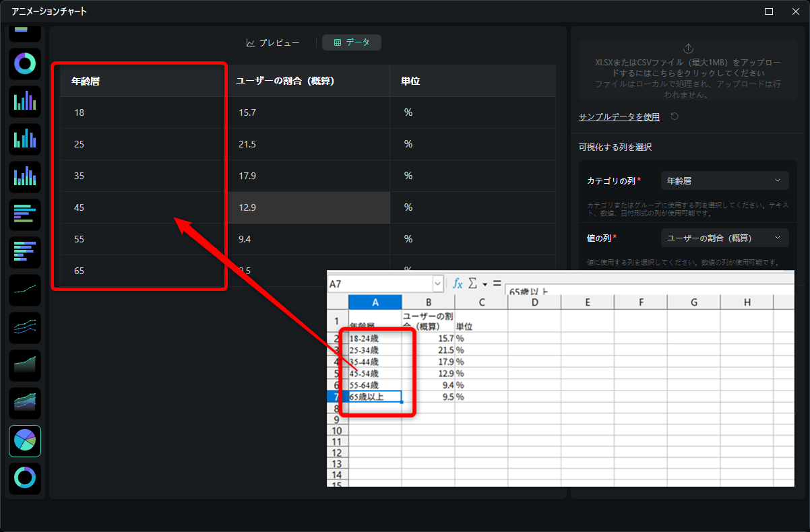
Task: Click the サンプルデータを使用 link
Action: (x=619, y=117)
